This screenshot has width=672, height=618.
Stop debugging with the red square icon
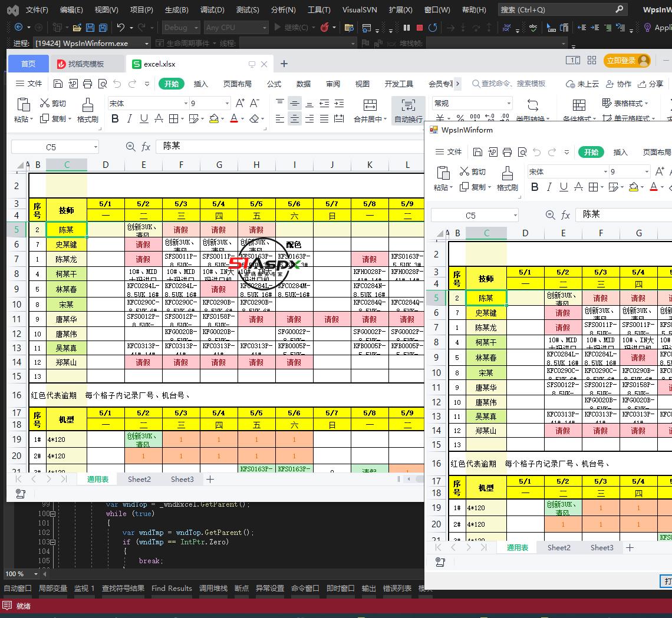(x=420, y=28)
